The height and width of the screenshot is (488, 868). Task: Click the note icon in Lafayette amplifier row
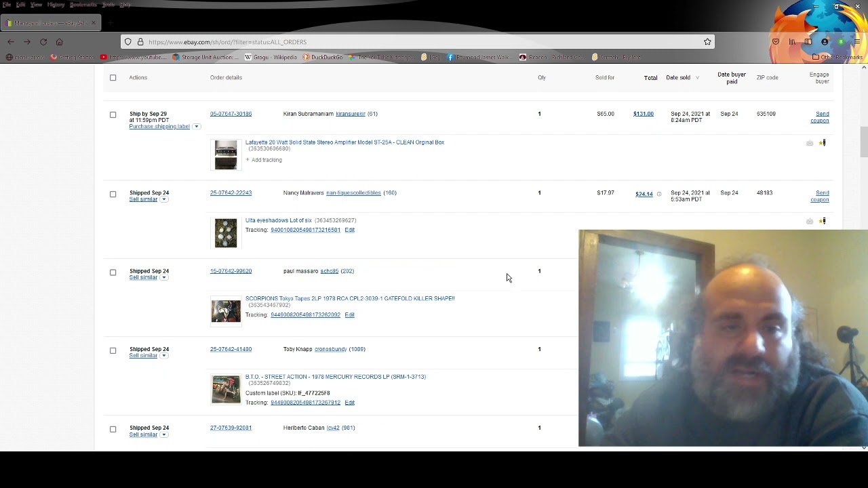(x=810, y=143)
